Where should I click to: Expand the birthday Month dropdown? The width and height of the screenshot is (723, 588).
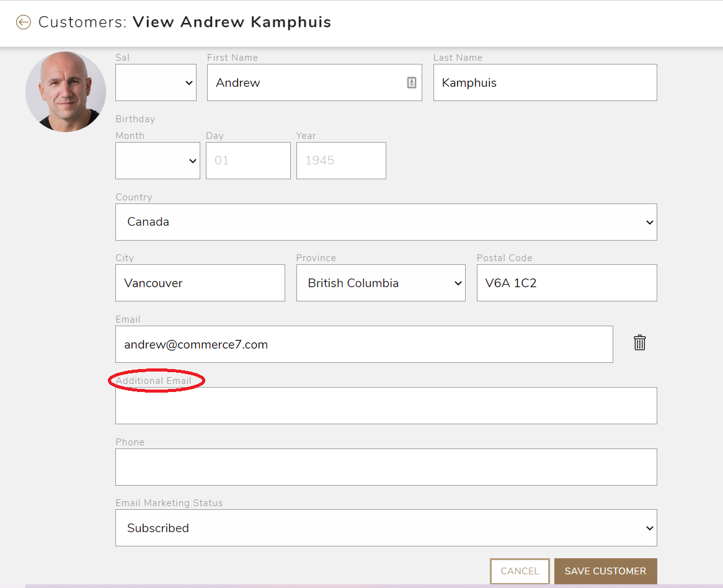click(x=157, y=160)
